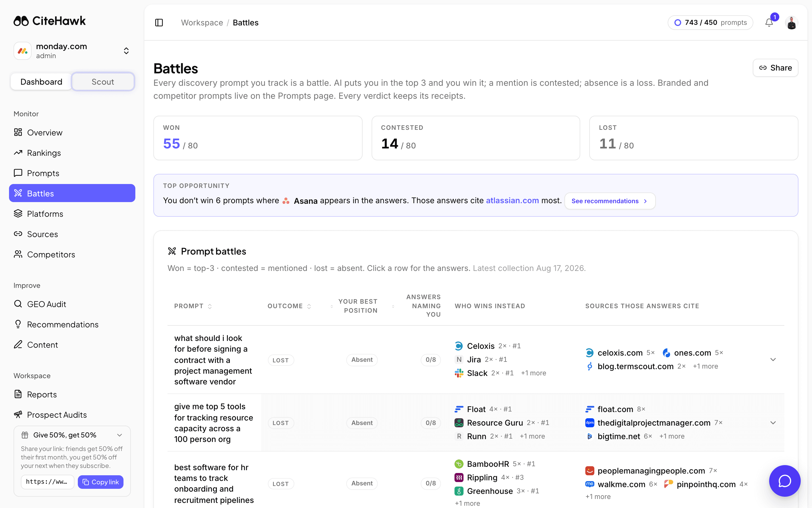Click the Copy link button
The image size is (812, 508).
(101, 482)
